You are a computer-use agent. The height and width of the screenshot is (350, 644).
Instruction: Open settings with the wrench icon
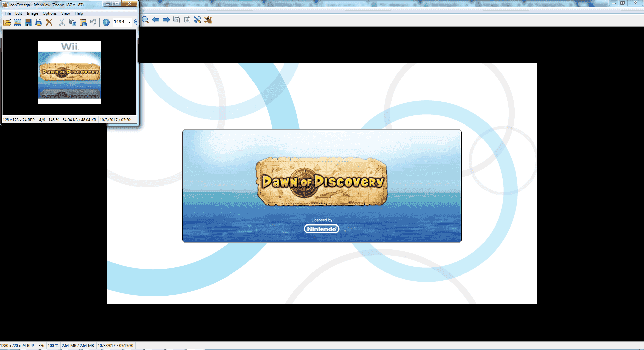tap(197, 20)
